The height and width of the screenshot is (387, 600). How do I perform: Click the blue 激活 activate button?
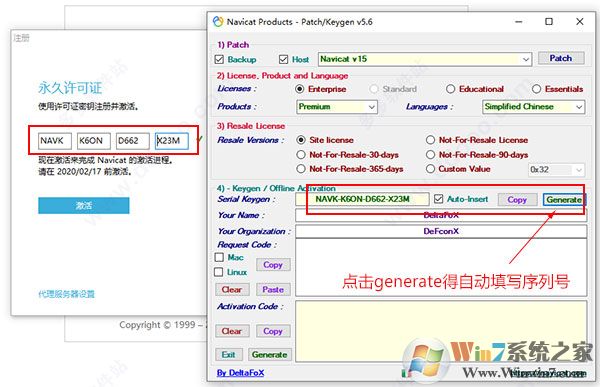click(x=84, y=206)
